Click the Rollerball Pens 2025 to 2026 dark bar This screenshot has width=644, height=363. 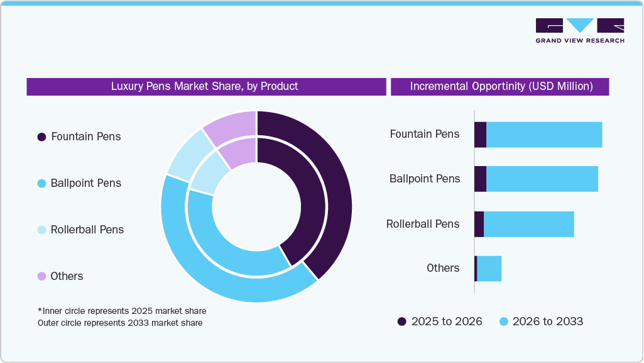pyautogui.click(x=479, y=224)
